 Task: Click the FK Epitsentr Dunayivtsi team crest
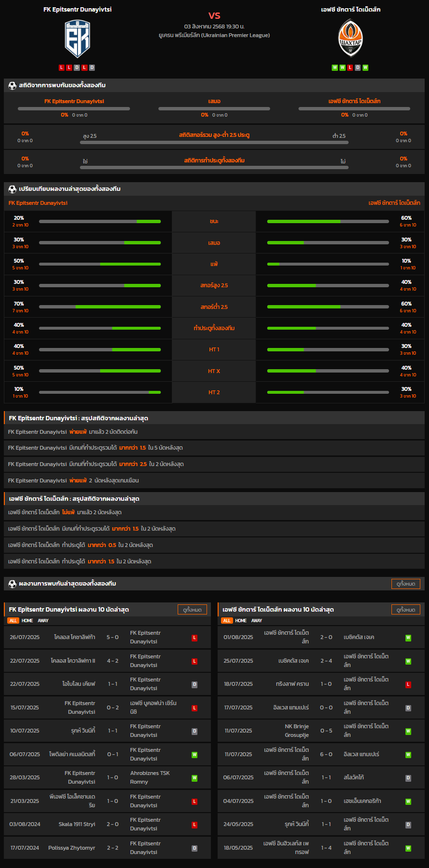tap(78, 39)
